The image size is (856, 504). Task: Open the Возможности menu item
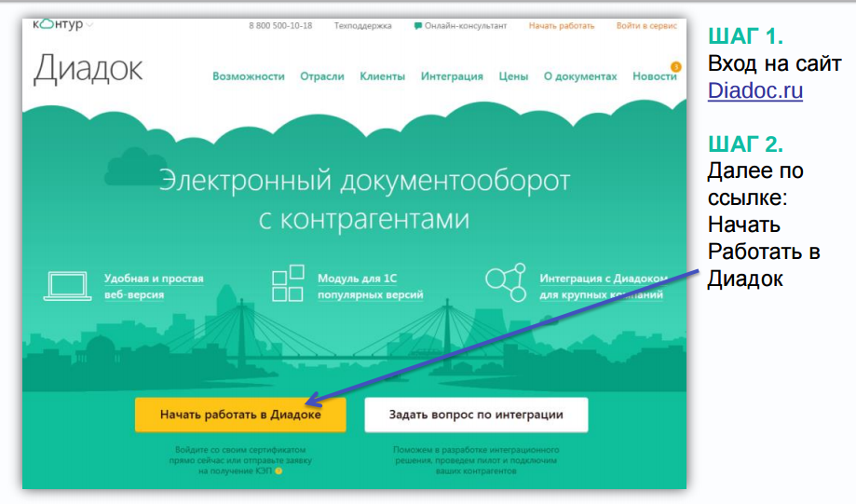pos(249,76)
